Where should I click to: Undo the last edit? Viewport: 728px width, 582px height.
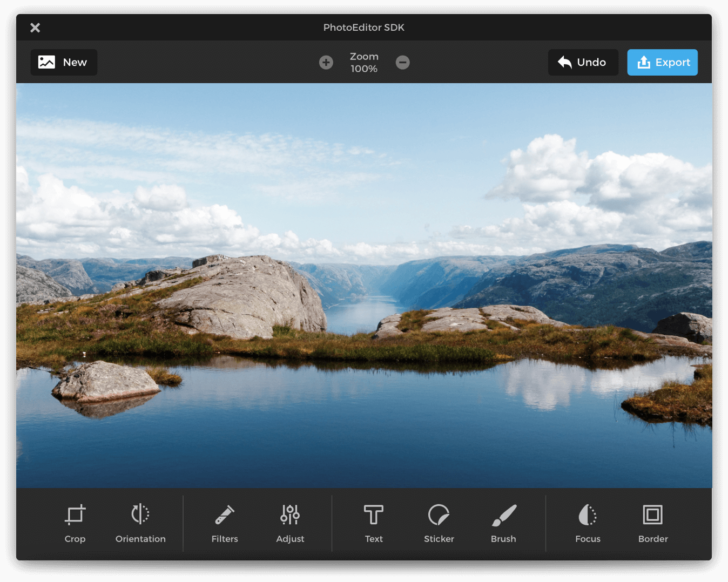[x=583, y=62]
